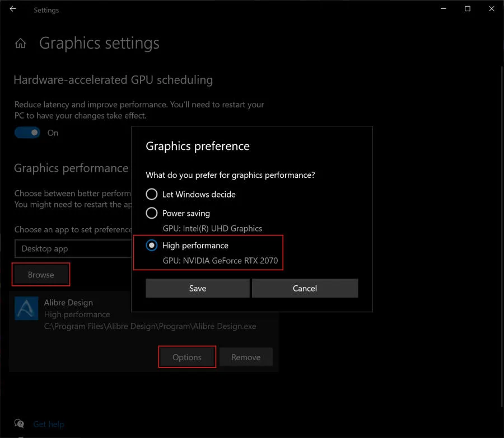This screenshot has width=504, height=438.
Task: Click the Hardware-accelerated GPU scheduling heading
Action: (113, 80)
